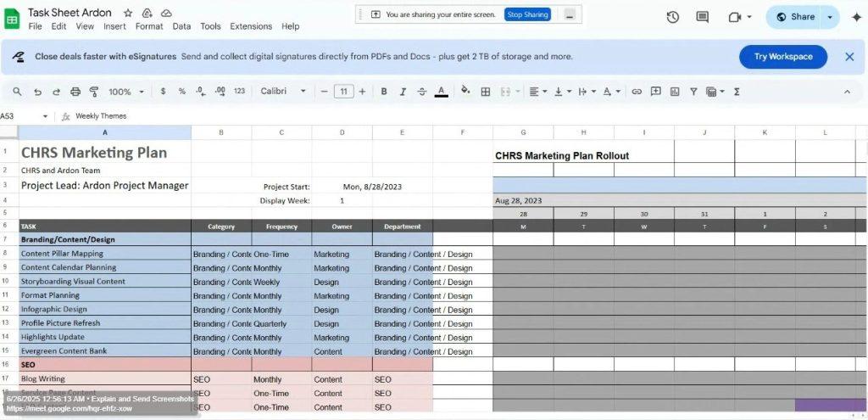This screenshot has width=868, height=420.
Task: Click the insert chart icon
Action: [674, 92]
